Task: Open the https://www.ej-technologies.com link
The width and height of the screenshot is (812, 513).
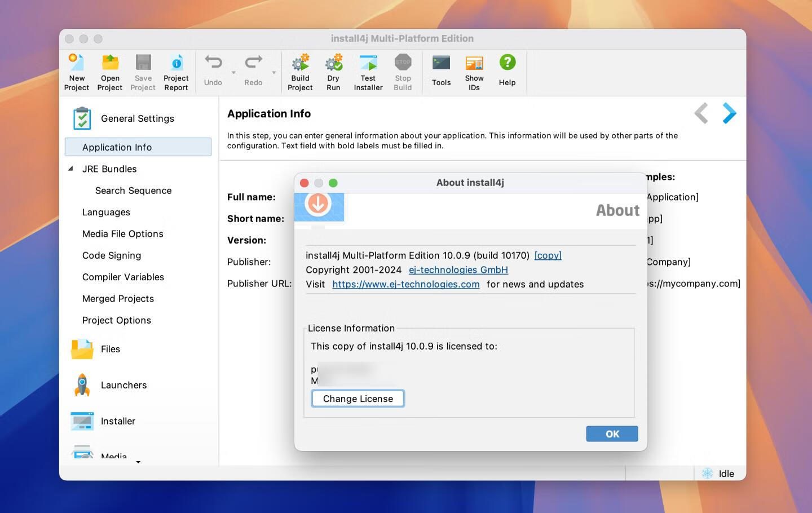Action: pyautogui.click(x=406, y=284)
